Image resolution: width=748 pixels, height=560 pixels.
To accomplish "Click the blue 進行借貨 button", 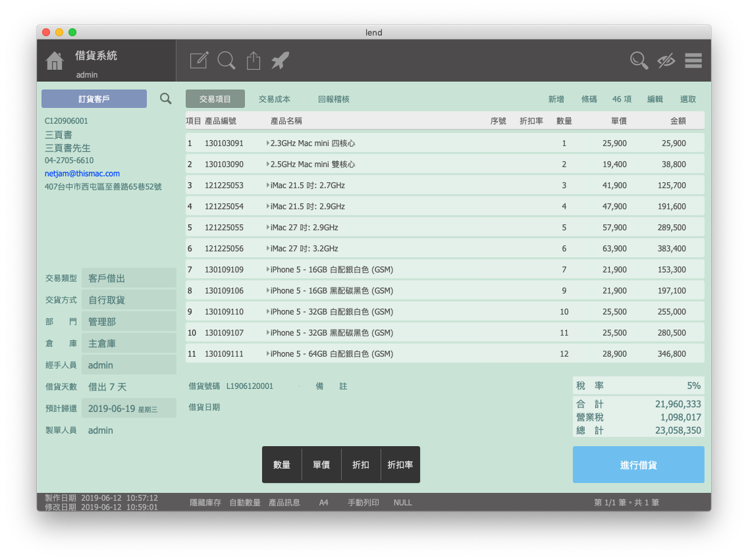I will click(638, 465).
